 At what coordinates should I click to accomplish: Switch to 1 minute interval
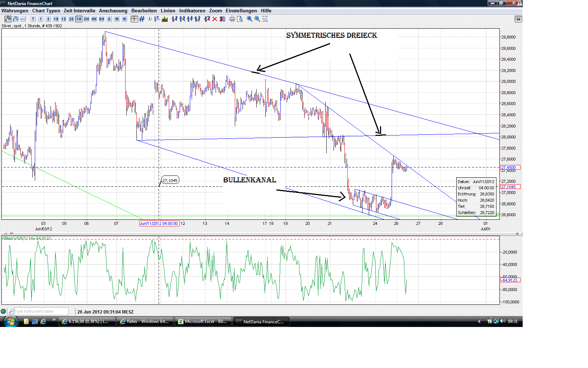tap(41, 19)
